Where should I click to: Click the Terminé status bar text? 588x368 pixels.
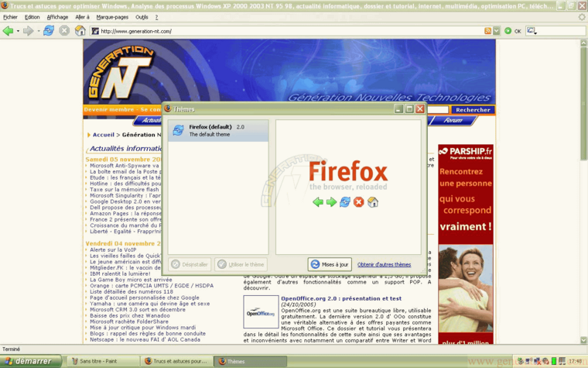(12, 349)
